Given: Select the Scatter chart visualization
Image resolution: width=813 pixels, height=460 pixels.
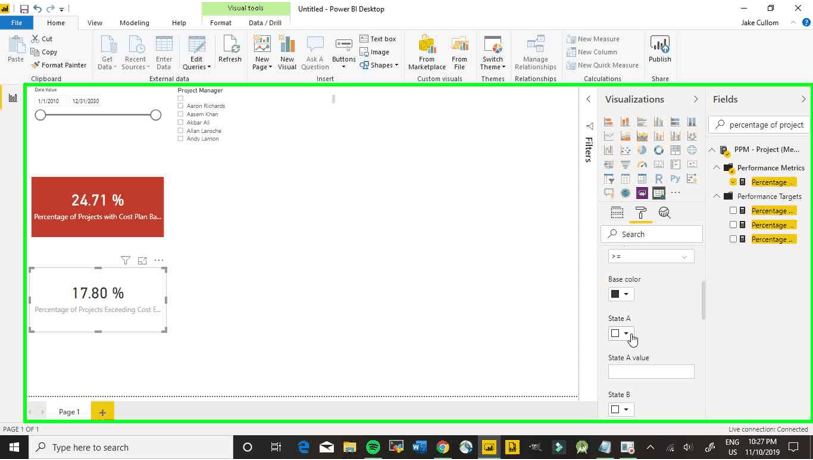Looking at the screenshot, I should (x=625, y=150).
